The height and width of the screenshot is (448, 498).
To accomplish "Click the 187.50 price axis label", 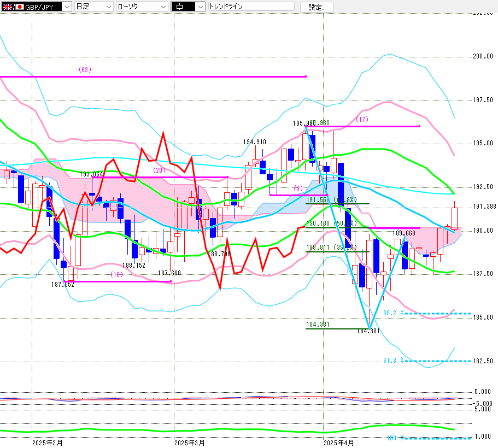I will click(483, 274).
